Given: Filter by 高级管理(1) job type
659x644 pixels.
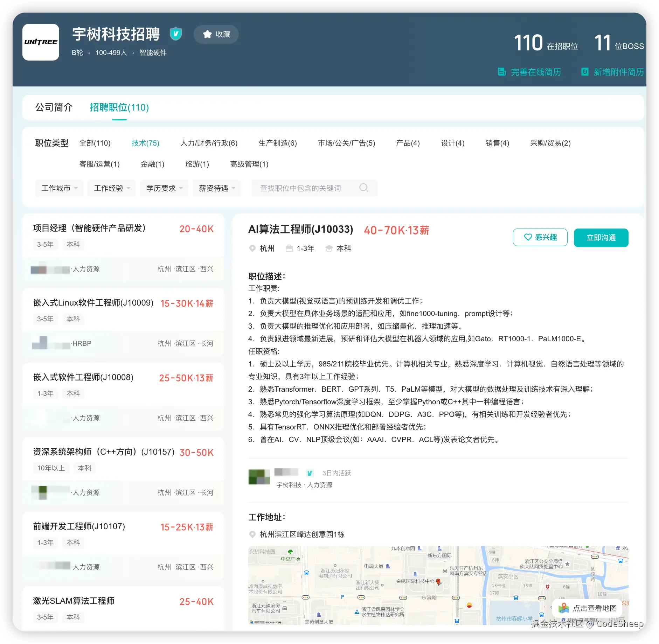Looking at the screenshot, I should click(249, 164).
